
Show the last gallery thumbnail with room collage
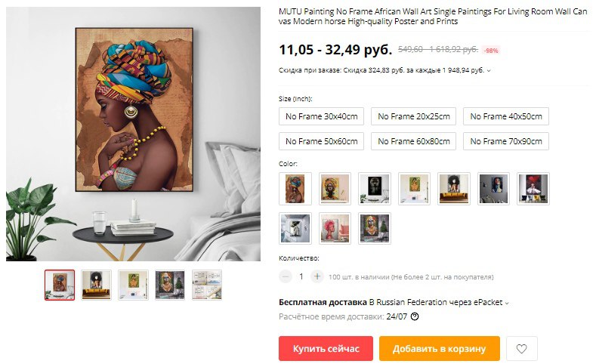[207, 285]
